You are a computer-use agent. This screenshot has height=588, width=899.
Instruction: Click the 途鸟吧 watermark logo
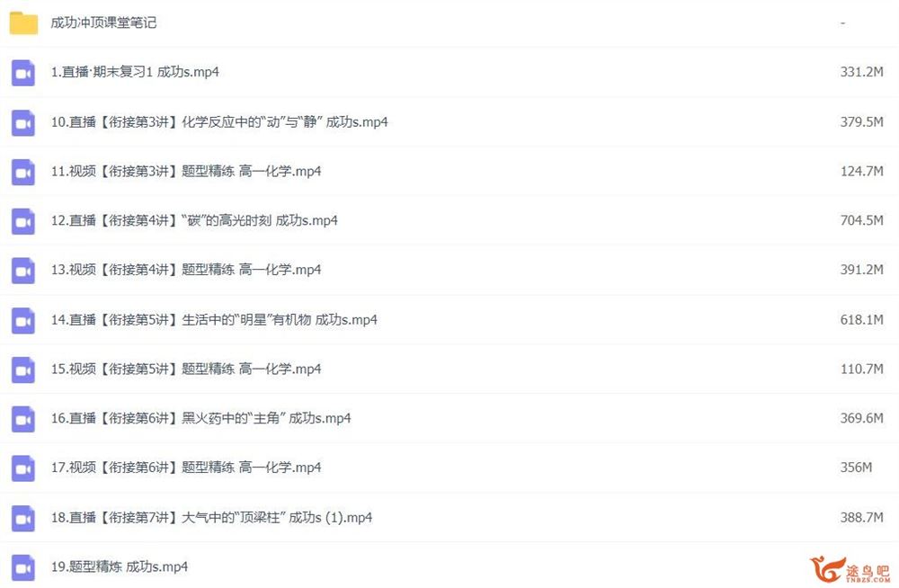coord(850,570)
